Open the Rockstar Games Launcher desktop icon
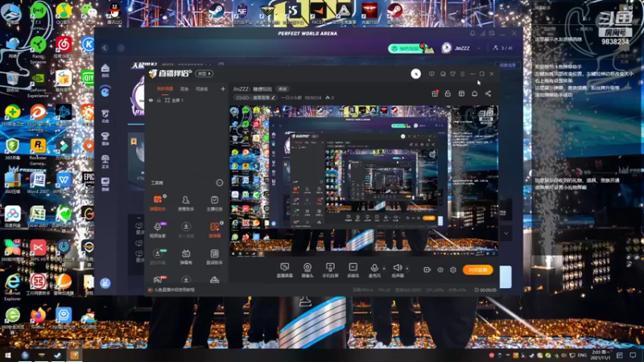Screen dimensions: 644x362 click(38, 150)
